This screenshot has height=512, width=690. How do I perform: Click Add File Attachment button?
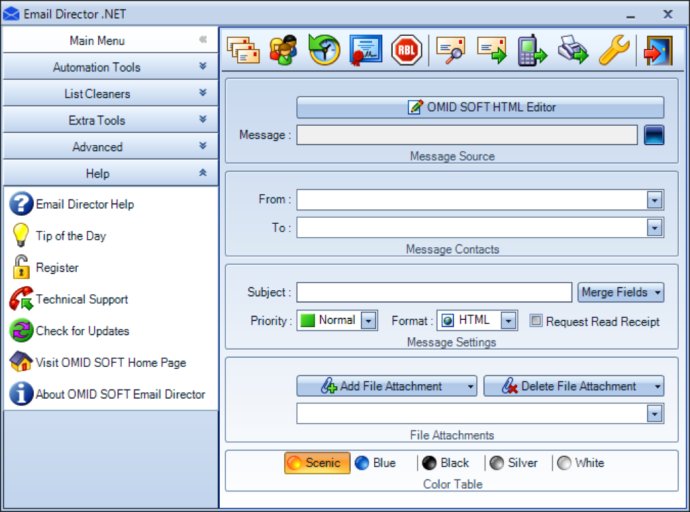click(x=387, y=386)
